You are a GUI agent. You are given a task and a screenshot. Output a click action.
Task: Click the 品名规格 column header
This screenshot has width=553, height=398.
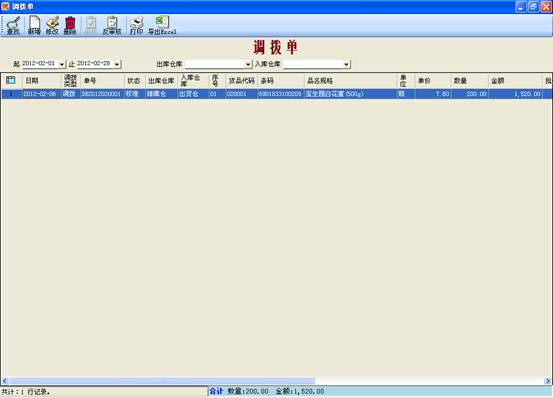(351, 81)
